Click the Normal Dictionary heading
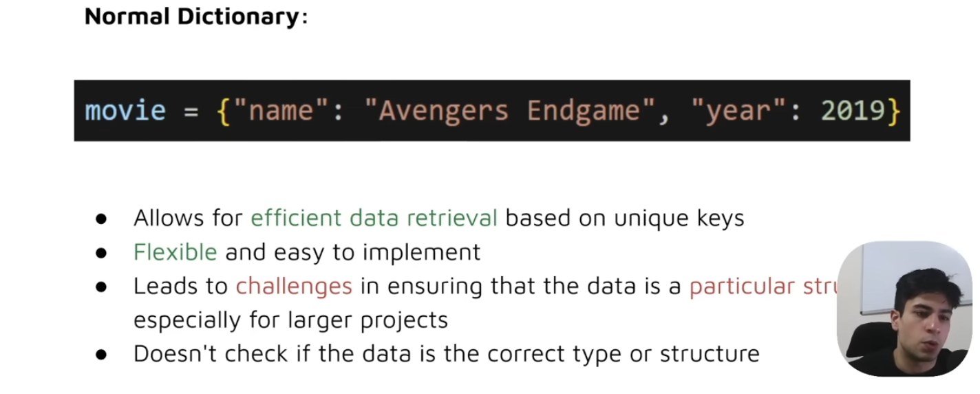Screen dimensions: 980x394 click(193, 17)
